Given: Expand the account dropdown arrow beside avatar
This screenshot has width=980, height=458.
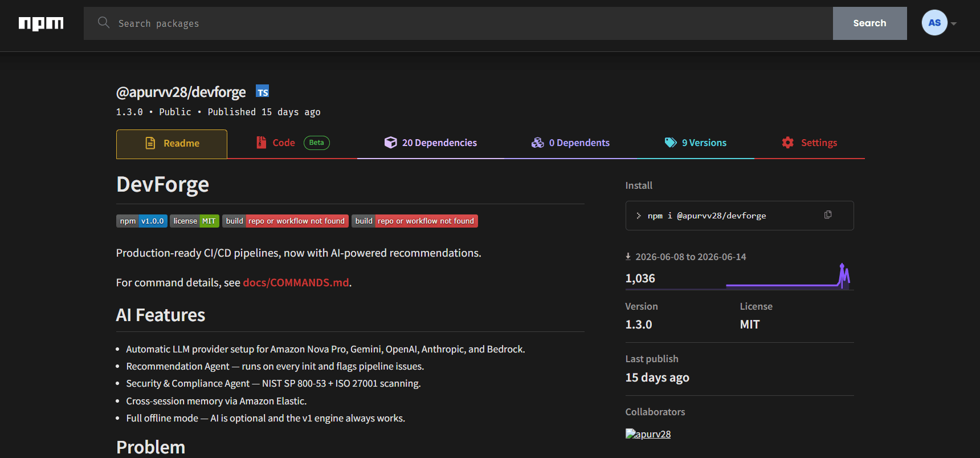Looking at the screenshot, I should pyautogui.click(x=954, y=24).
